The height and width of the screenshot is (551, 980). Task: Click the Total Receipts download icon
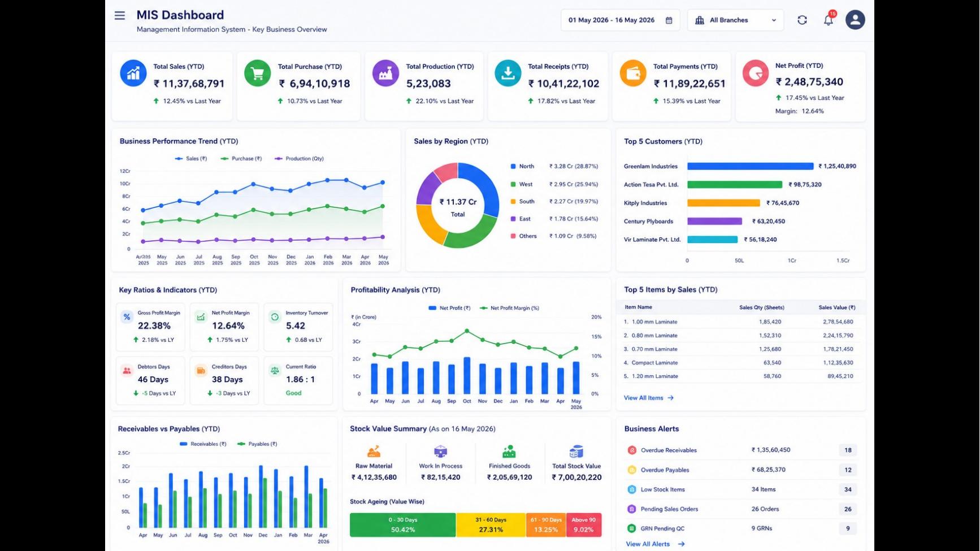coord(508,73)
